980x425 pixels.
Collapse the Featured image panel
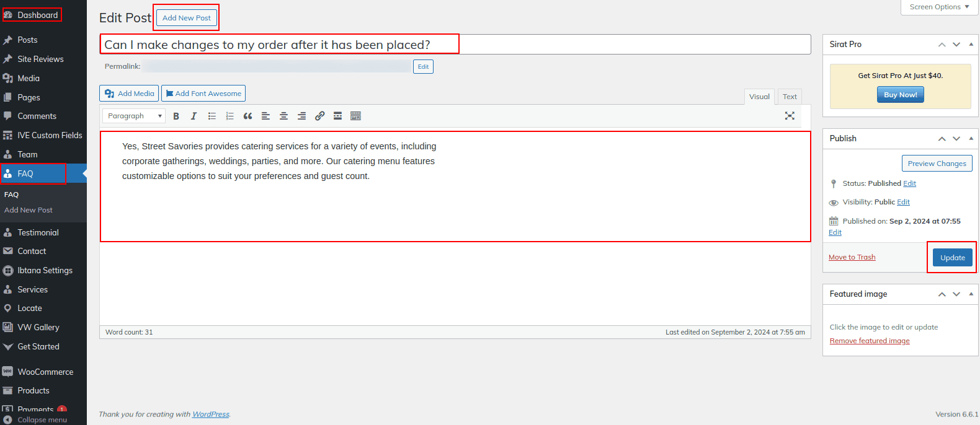pos(971,294)
